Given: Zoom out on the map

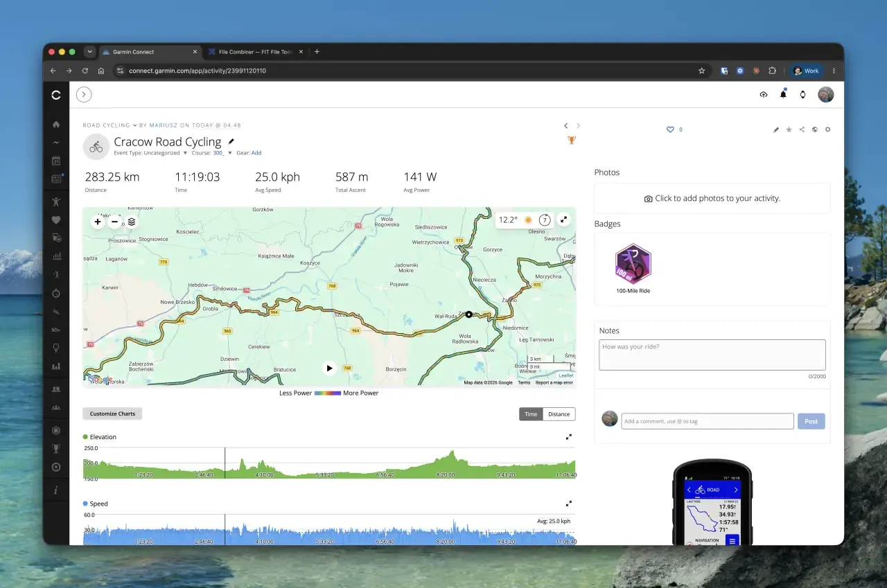Looking at the screenshot, I should point(115,222).
